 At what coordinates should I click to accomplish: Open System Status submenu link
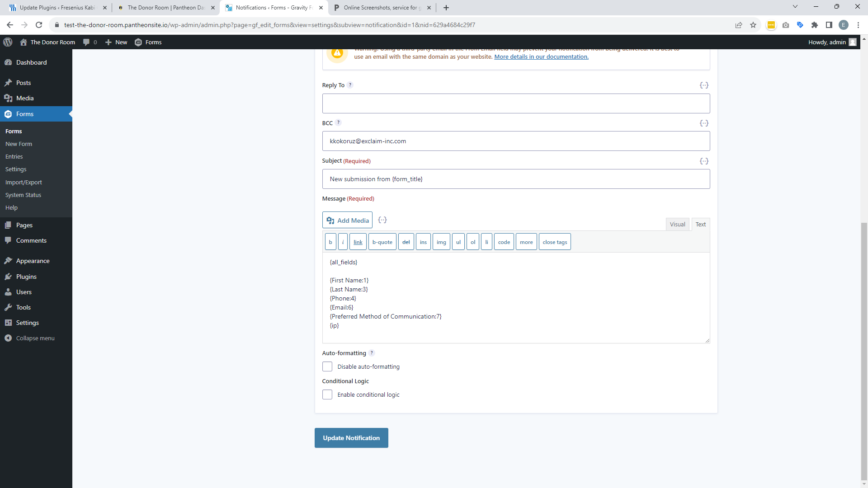pos(23,195)
